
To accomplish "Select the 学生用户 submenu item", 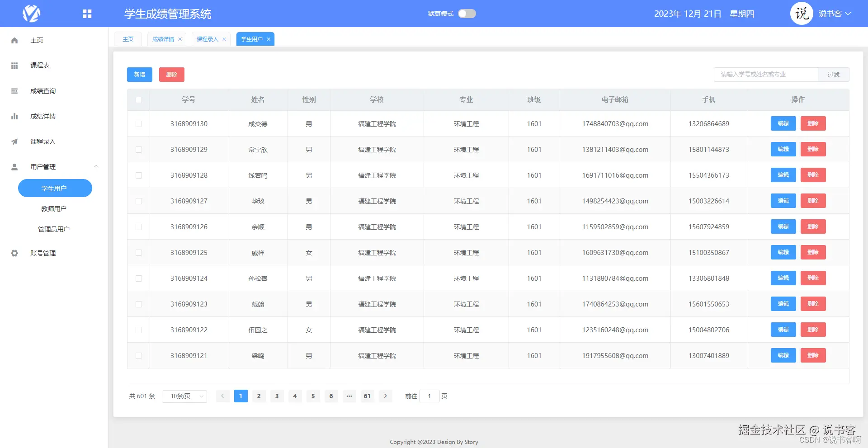I will click(x=55, y=188).
